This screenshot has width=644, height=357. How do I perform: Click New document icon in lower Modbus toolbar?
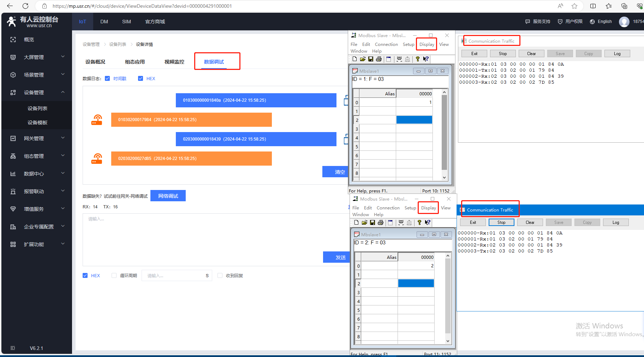(356, 222)
